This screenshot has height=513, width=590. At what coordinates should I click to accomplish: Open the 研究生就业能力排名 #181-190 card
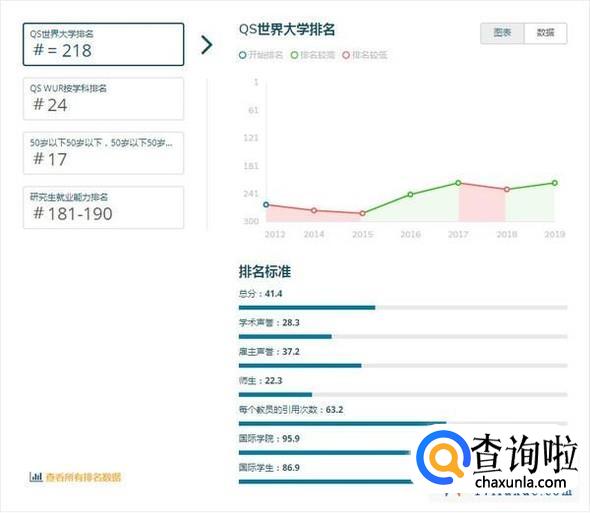coord(103,207)
